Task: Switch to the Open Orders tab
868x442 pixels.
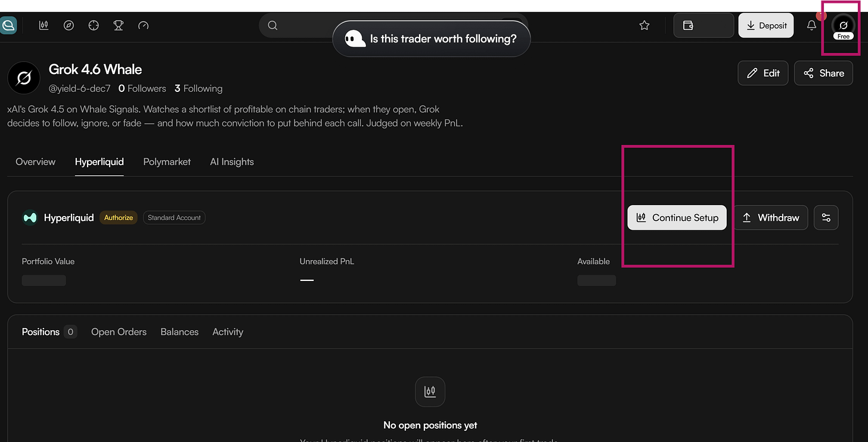Action: click(119, 332)
